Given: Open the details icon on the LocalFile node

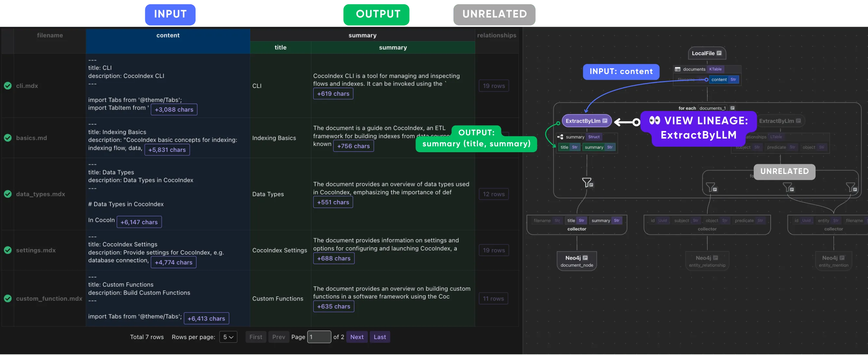Looking at the screenshot, I should [719, 53].
